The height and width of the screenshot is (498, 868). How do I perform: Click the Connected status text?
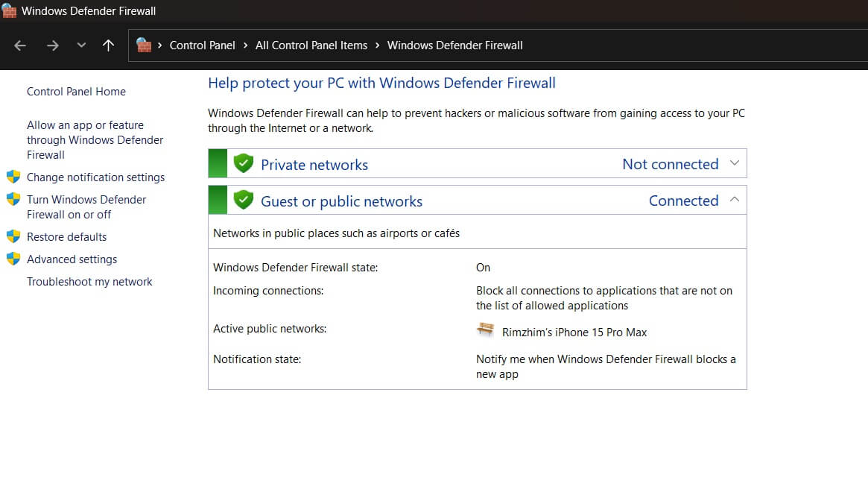(684, 201)
